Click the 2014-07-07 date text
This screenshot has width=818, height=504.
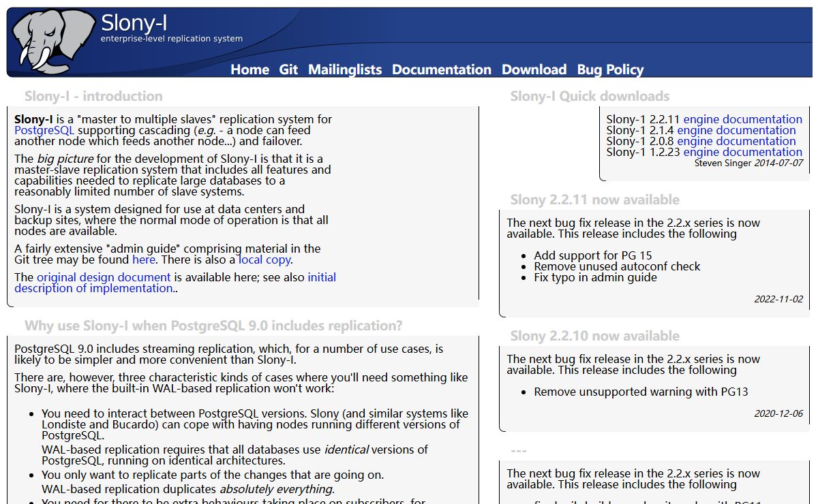tap(778, 163)
